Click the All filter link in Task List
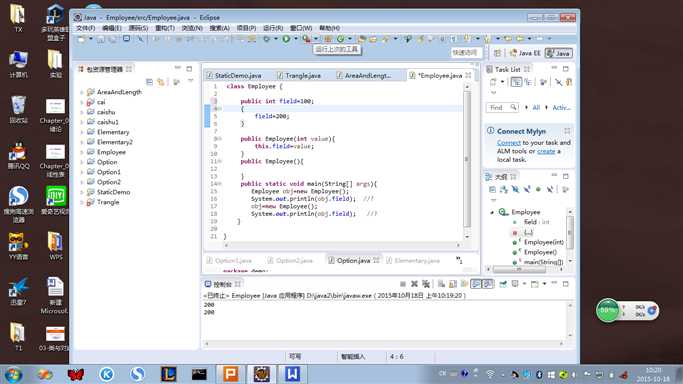The image size is (683, 384). pyautogui.click(x=536, y=107)
